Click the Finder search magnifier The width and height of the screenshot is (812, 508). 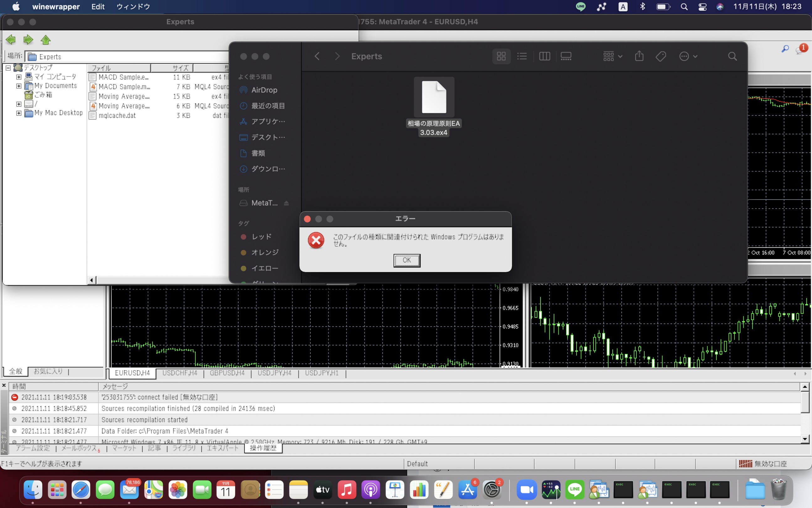pyautogui.click(x=732, y=56)
